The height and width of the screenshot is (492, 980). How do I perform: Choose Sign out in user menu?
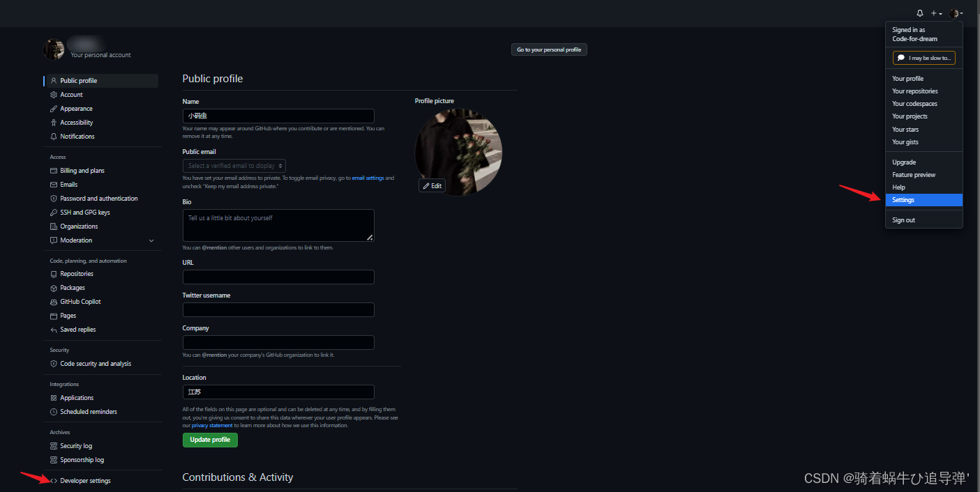coord(924,220)
